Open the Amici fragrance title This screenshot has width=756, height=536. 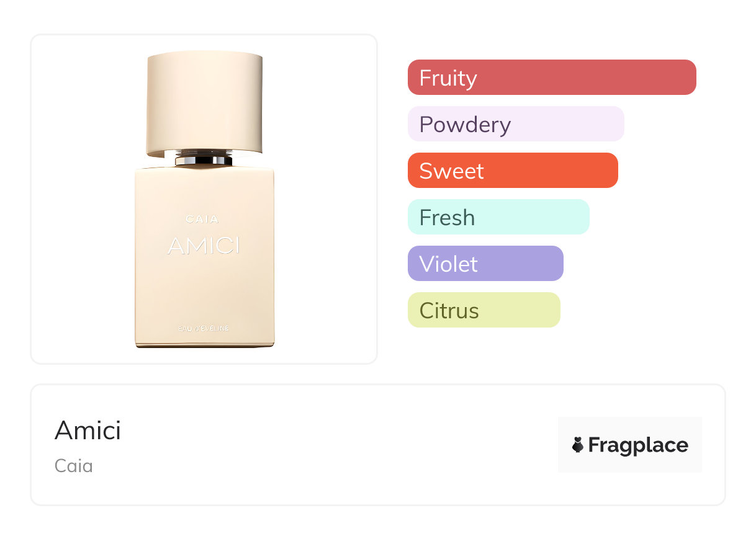point(88,431)
